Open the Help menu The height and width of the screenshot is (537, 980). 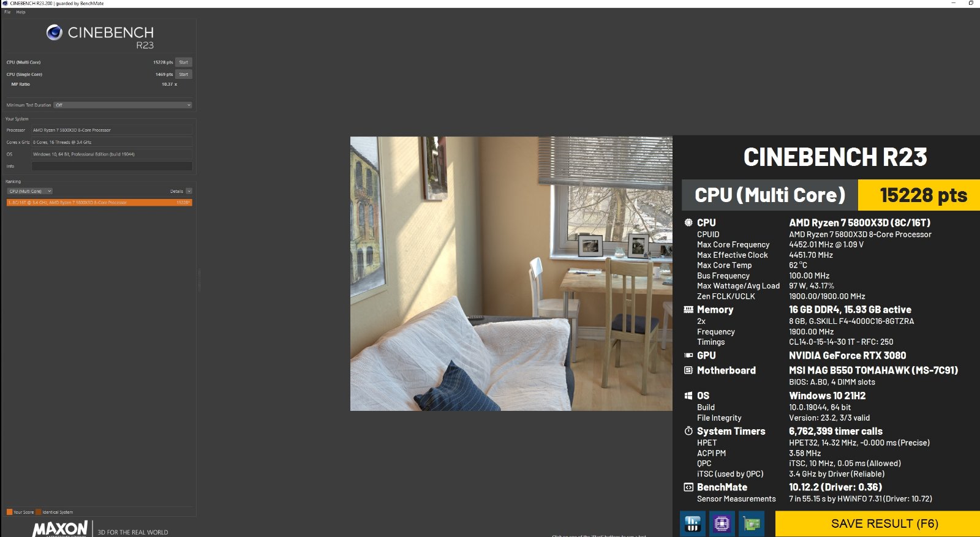tap(21, 12)
